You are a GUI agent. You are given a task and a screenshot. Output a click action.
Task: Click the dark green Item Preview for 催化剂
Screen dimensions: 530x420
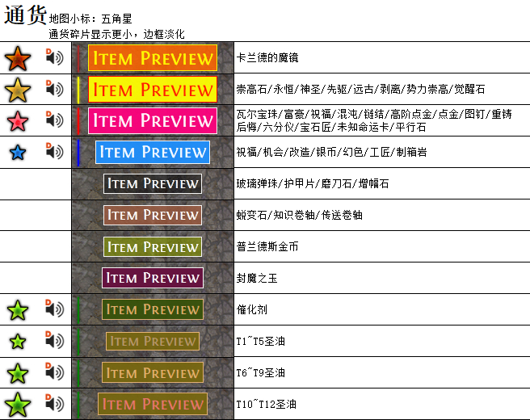(153, 309)
